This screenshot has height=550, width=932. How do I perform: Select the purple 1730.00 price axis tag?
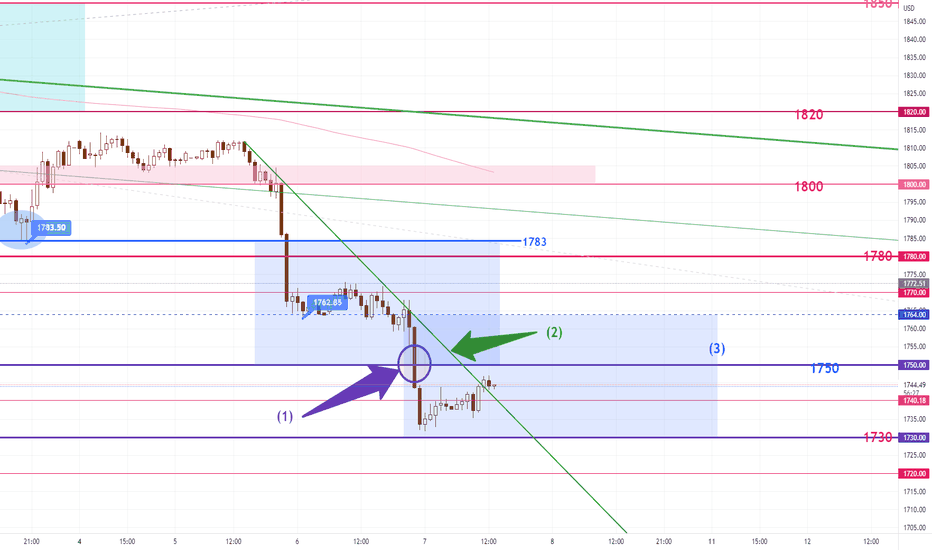[x=915, y=437]
